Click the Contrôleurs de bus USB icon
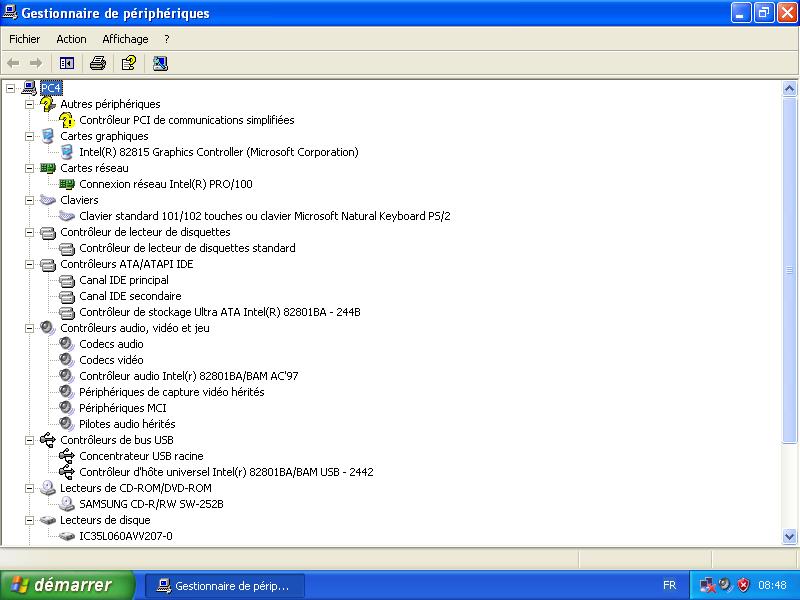This screenshot has width=800, height=600. pyautogui.click(x=47, y=440)
